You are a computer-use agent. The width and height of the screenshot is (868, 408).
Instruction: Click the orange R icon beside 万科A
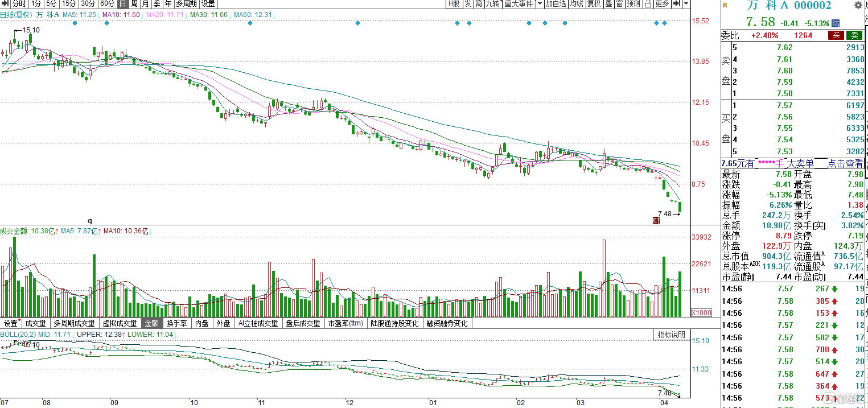[x=725, y=6]
